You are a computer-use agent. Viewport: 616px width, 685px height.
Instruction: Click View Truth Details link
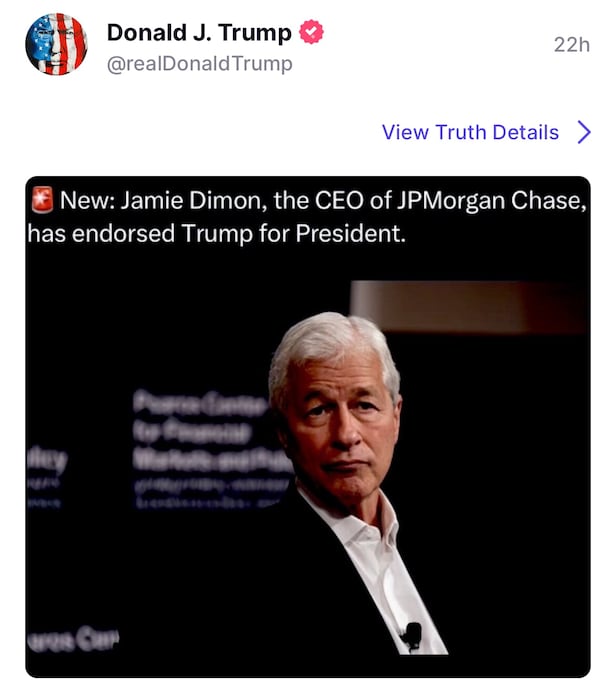[470, 132]
